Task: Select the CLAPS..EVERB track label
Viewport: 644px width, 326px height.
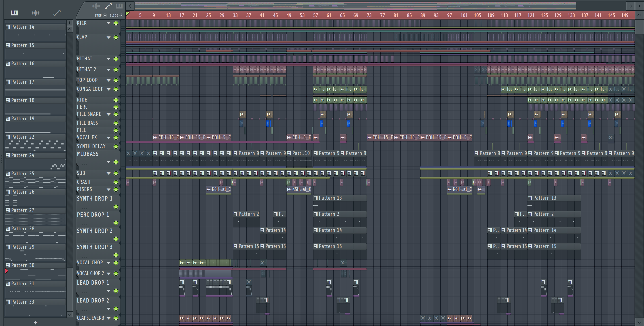Action: coord(91,318)
